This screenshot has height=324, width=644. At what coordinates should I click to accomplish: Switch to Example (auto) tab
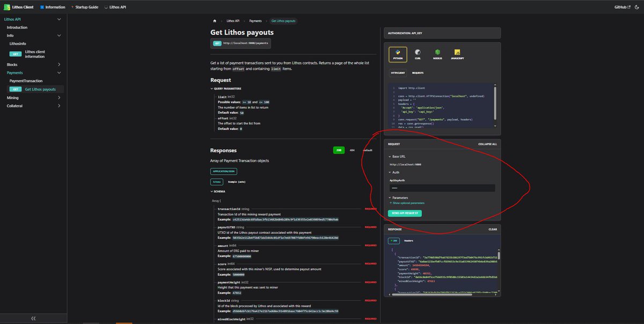tap(237, 182)
